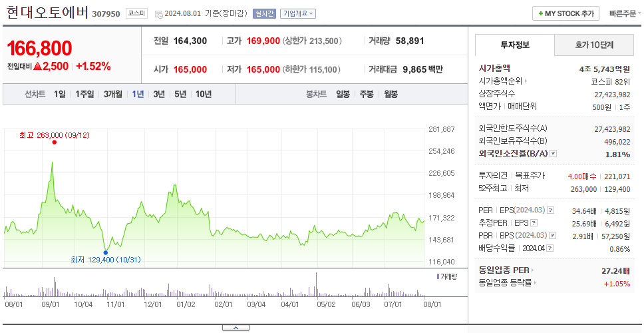Click the stock code 307950
The image size is (644, 333).
click(x=106, y=14)
